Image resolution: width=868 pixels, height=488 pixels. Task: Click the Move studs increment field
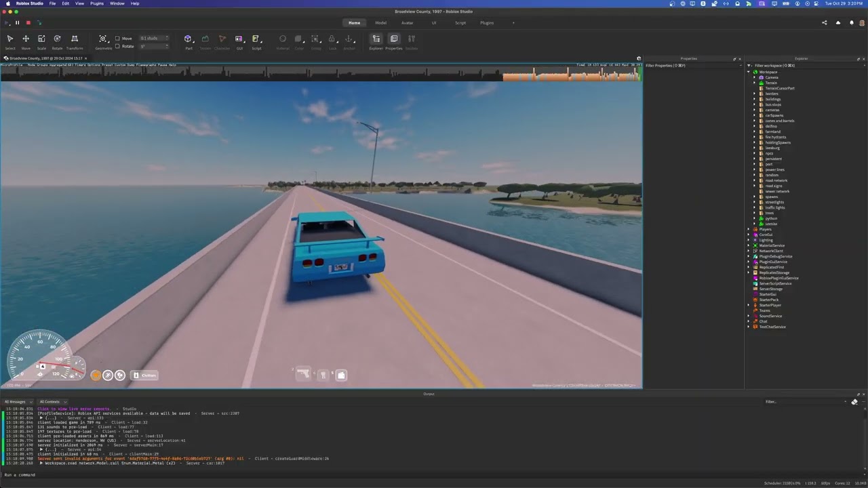point(153,39)
